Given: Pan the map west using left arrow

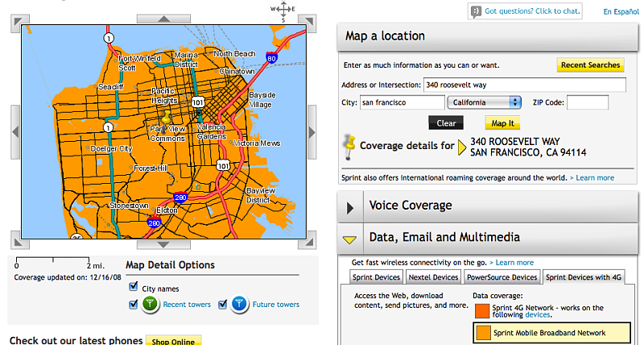Looking at the screenshot, I should coord(15,132).
